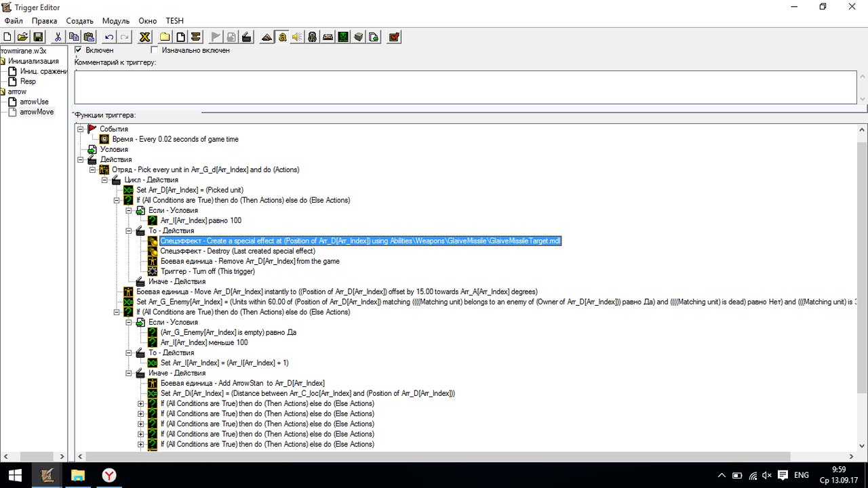Screen dimensions: 868x488
Task: Create a new trigger with page icon
Action: pos(180,37)
